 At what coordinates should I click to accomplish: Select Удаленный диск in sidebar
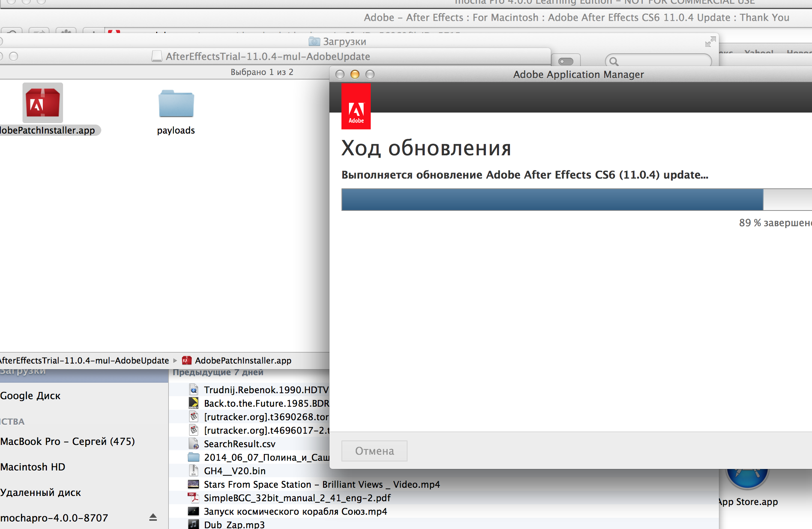(41, 493)
